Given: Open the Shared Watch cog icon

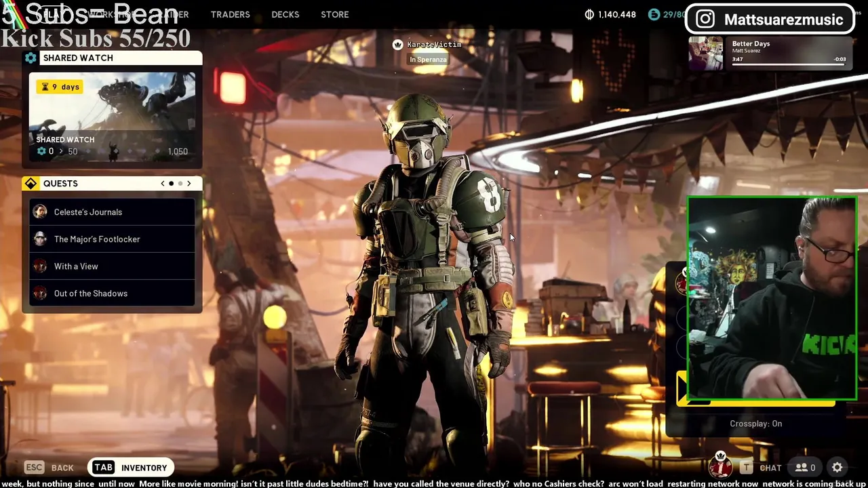Looking at the screenshot, I should [31, 58].
